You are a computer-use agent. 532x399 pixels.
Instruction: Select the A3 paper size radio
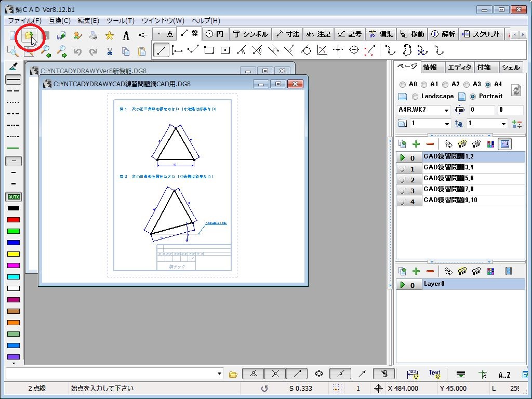point(467,85)
